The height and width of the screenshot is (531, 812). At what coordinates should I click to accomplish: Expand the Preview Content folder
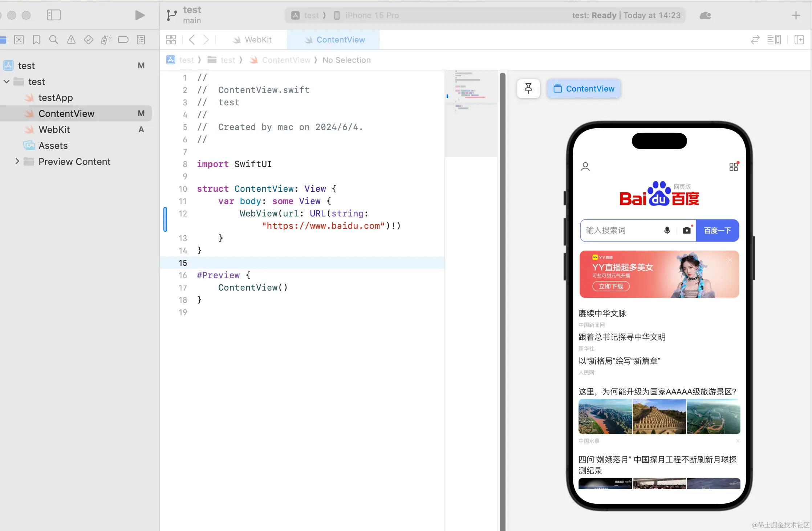[17, 162]
